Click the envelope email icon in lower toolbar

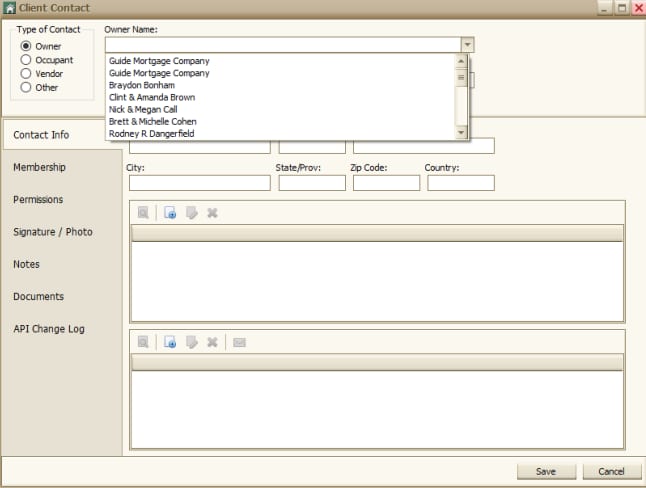[x=239, y=343]
